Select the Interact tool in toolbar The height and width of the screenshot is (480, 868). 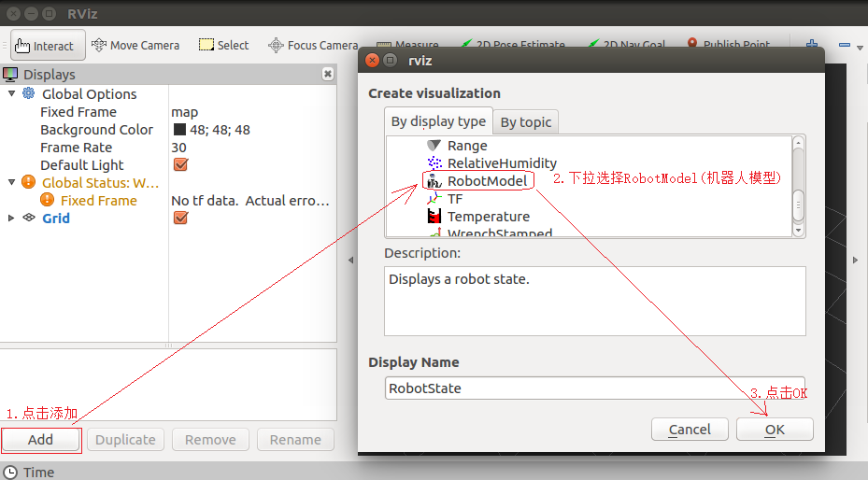tap(45, 45)
